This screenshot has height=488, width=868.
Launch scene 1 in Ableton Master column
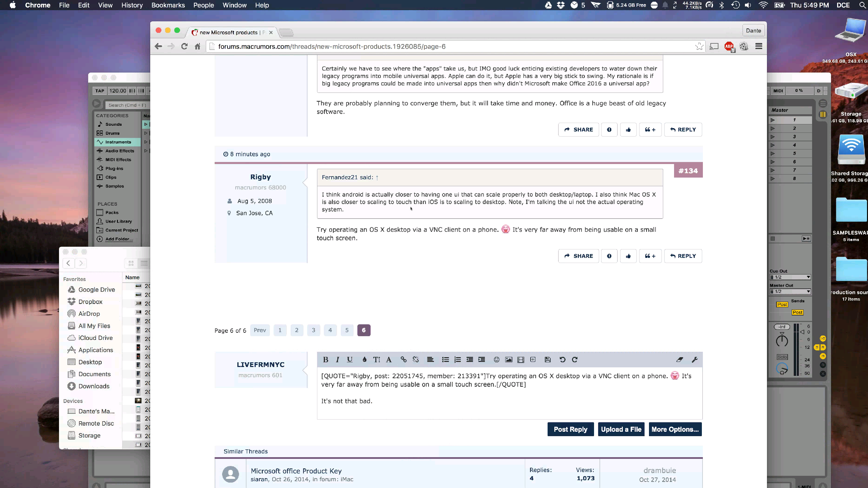click(773, 120)
